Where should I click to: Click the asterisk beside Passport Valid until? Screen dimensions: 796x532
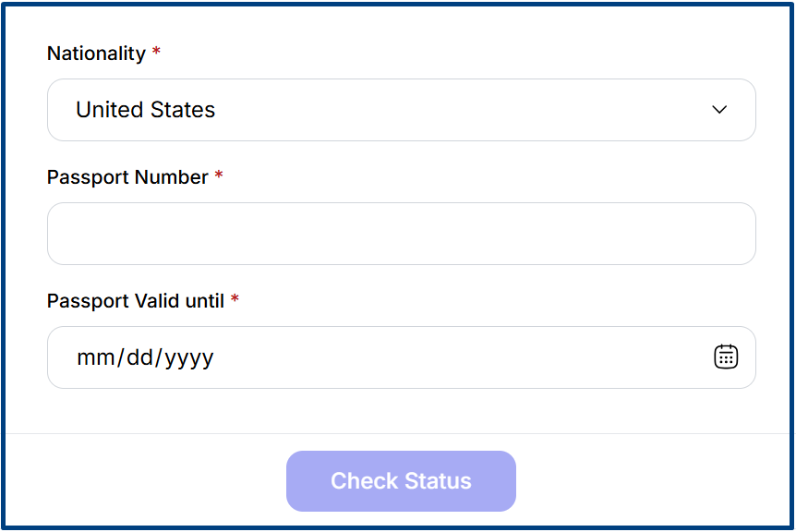tap(235, 300)
